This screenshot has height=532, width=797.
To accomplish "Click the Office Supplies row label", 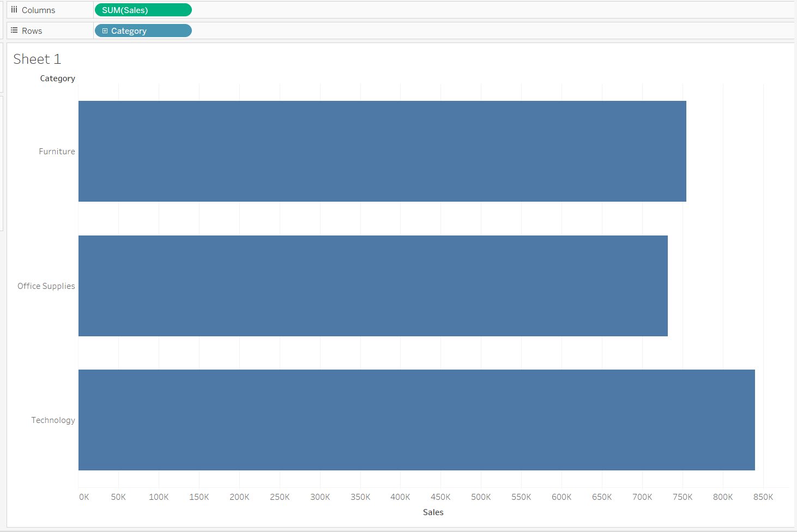I will [46, 286].
